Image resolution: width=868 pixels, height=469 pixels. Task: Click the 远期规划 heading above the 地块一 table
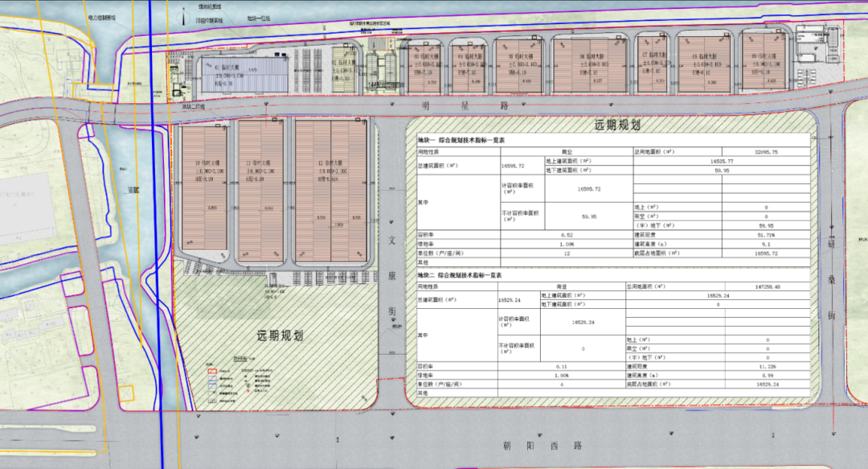617,125
